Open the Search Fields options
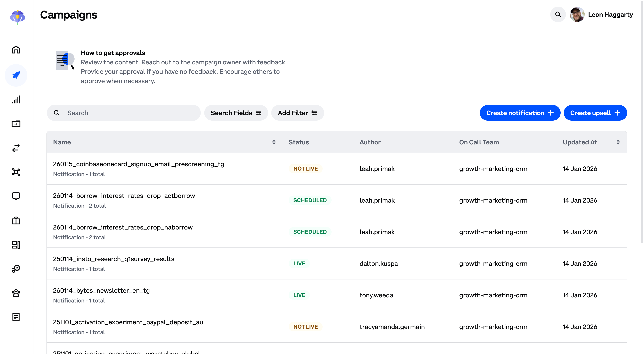The image size is (644, 354). tap(236, 113)
